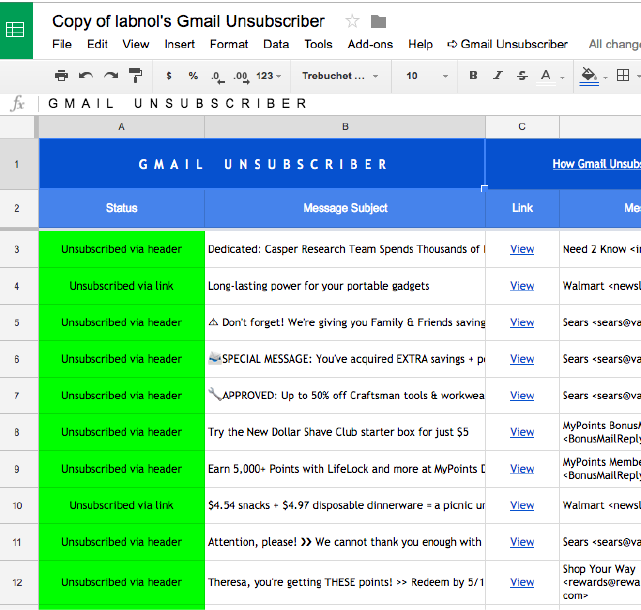This screenshot has width=641, height=610.
Task: Select the 'Need 2 Know' sender cell
Action: (600, 249)
